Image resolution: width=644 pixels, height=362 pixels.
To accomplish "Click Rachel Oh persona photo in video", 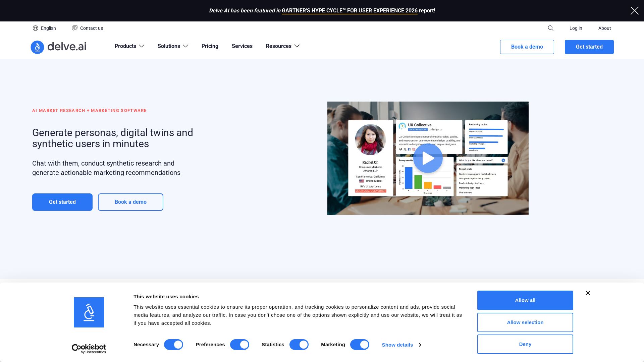I will [370, 140].
